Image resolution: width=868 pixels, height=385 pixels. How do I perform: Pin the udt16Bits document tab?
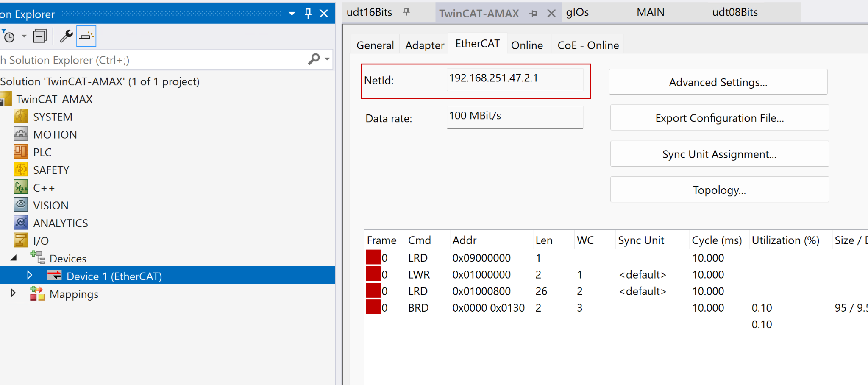407,12
